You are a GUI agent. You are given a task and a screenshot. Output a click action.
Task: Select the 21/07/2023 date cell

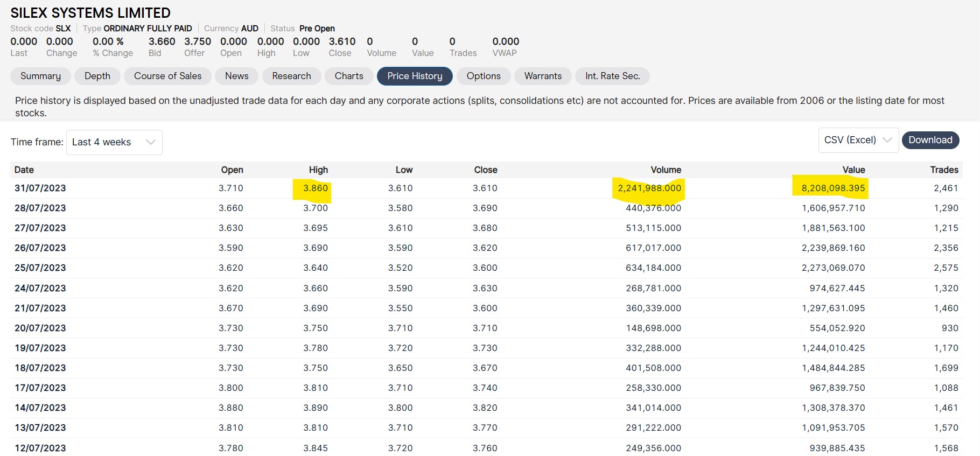point(40,308)
